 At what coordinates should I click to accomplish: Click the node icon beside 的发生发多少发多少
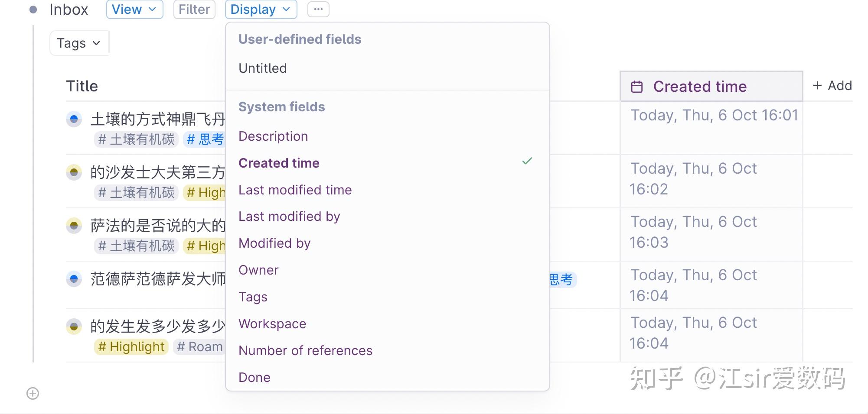click(74, 327)
